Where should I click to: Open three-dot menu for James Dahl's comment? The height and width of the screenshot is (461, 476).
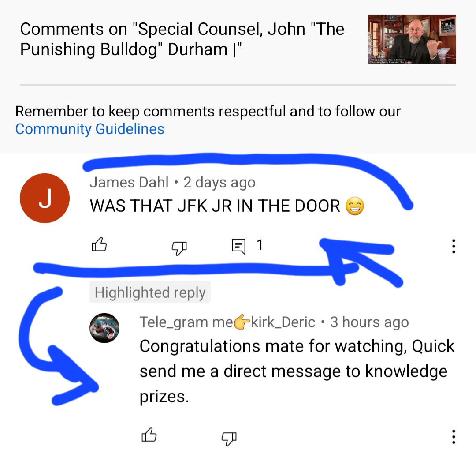point(454,246)
